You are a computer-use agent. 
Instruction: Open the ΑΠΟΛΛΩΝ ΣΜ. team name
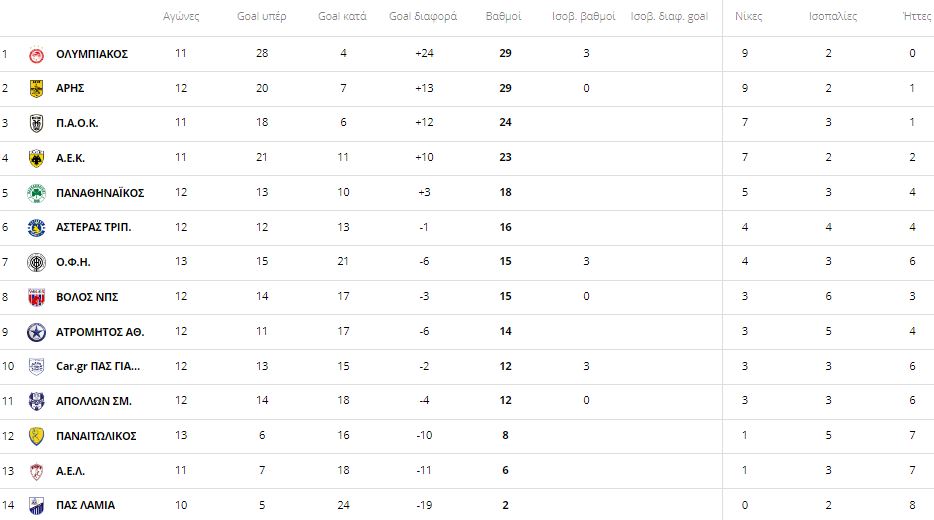pos(94,401)
